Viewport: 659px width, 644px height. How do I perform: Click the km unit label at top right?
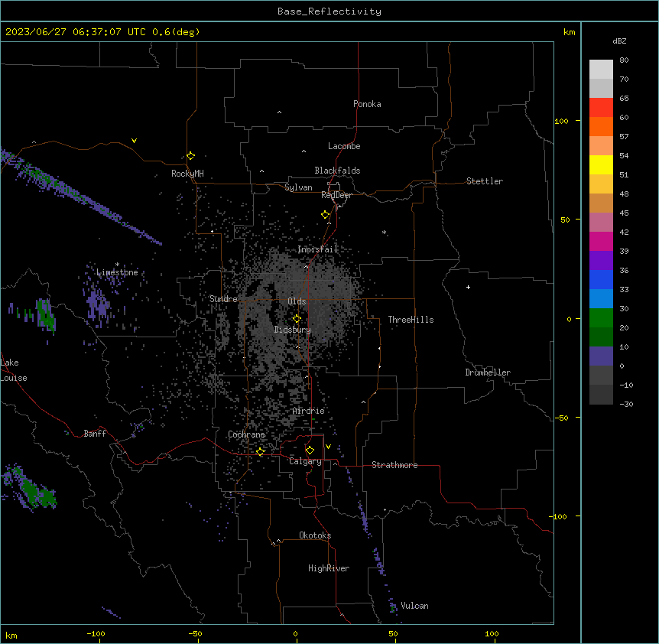(x=570, y=32)
